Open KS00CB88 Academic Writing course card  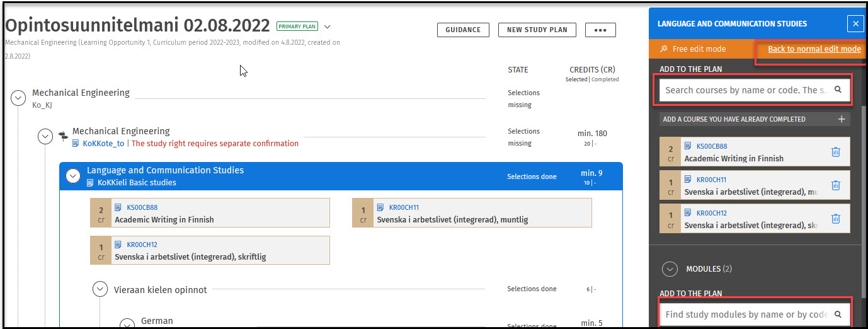[210, 213]
